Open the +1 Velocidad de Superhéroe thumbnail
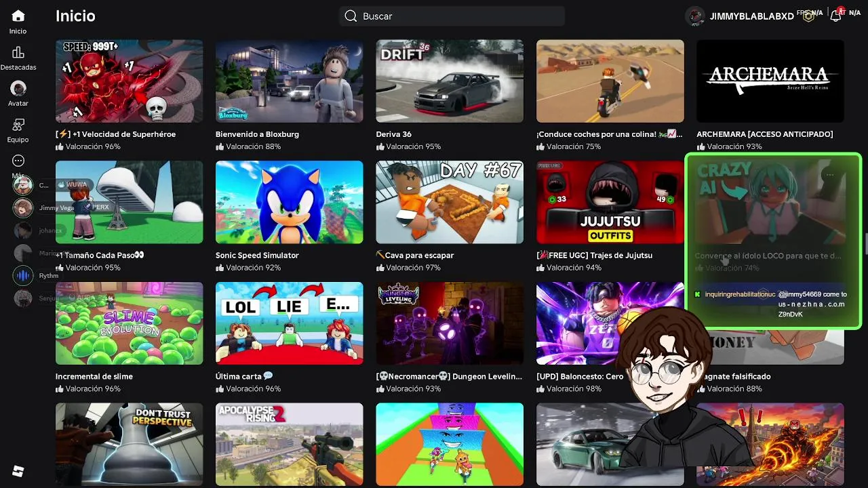The height and width of the screenshot is (488, 868). 129,81
